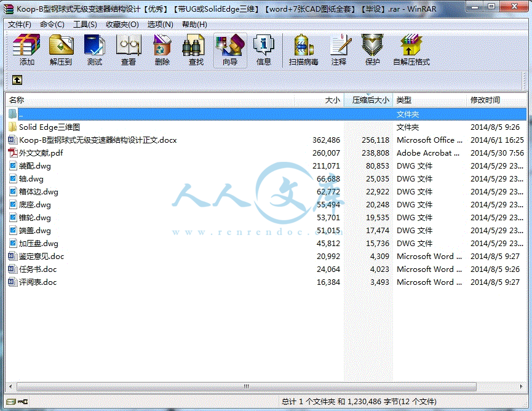Open the 帮助(H) menu
This screenshot has width=532, height=411.
pyautogui.click(x=194, y=25)
